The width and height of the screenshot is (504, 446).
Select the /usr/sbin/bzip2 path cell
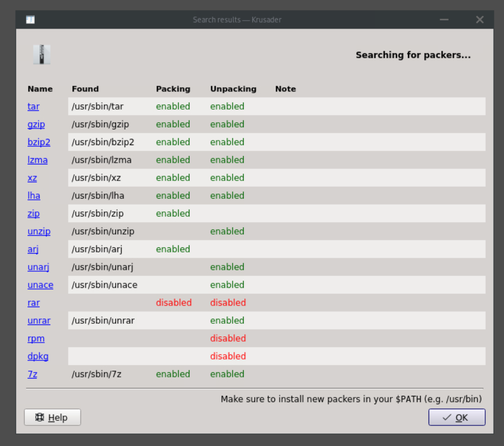103,142
